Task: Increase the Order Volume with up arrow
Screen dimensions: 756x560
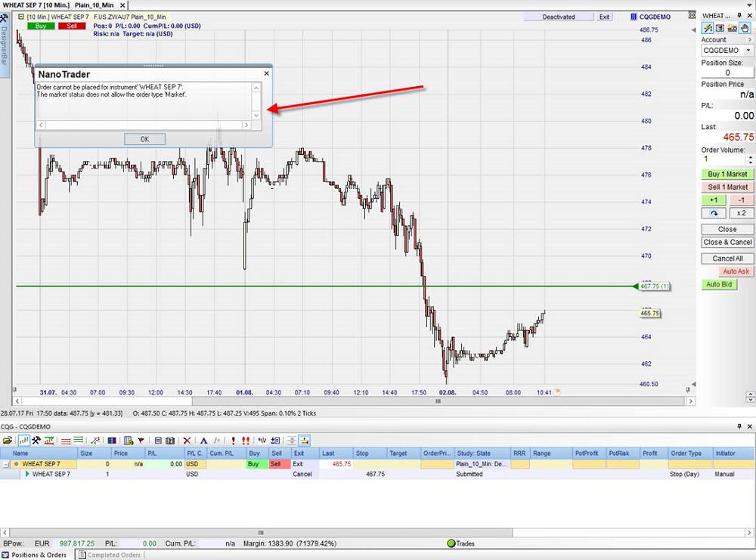Action: tap(750, 156)
